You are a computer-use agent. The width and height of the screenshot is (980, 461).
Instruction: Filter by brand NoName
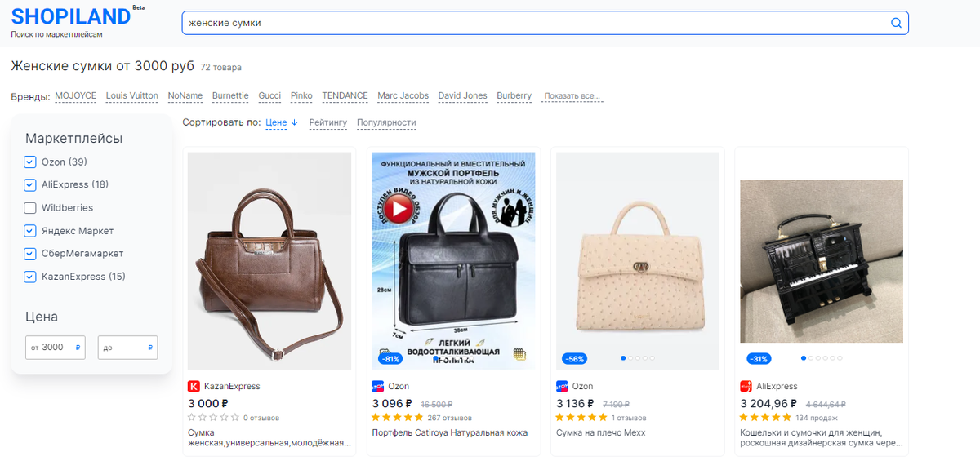tap(185, 95)
